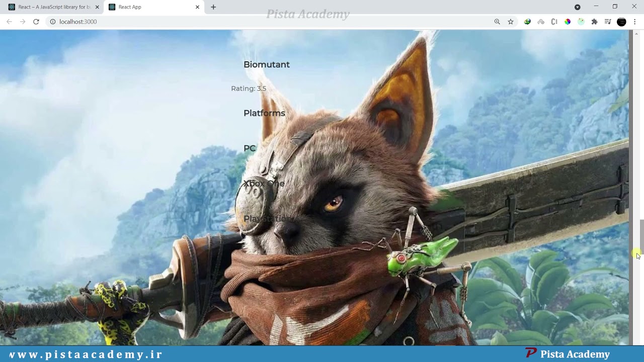
Task: Select the React App tab
Action: click(x=153, y=7)
